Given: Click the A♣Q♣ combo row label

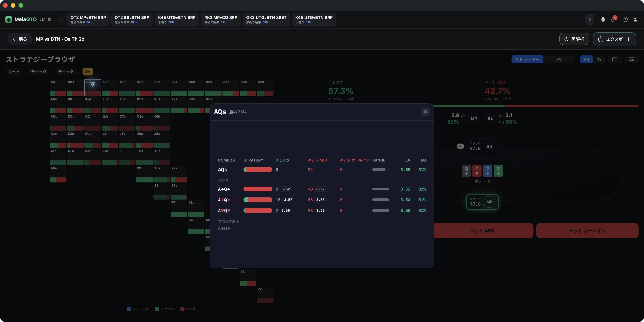Looking at the screenshot, I should click(x=224, y=189).
